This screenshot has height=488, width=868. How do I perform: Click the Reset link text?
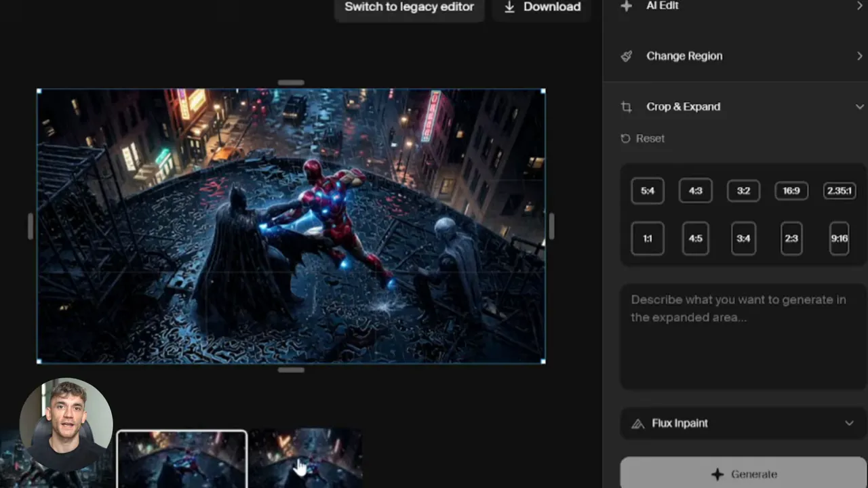click(650, 138)
